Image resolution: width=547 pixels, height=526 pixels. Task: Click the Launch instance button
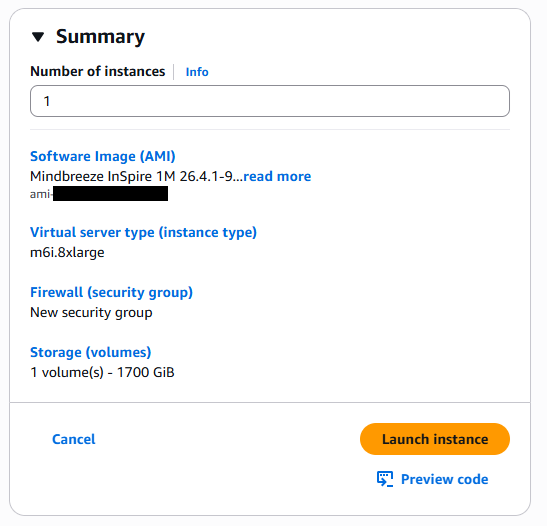tap(435, 439)
